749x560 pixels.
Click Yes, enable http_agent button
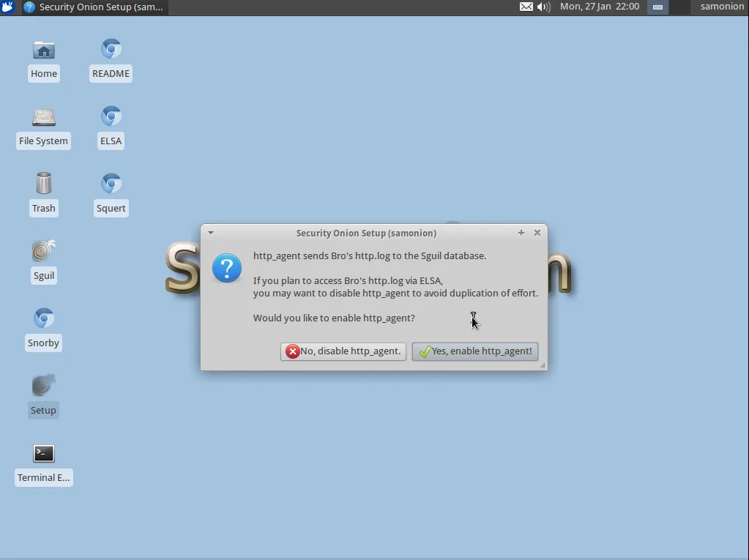tap(475, 351)
